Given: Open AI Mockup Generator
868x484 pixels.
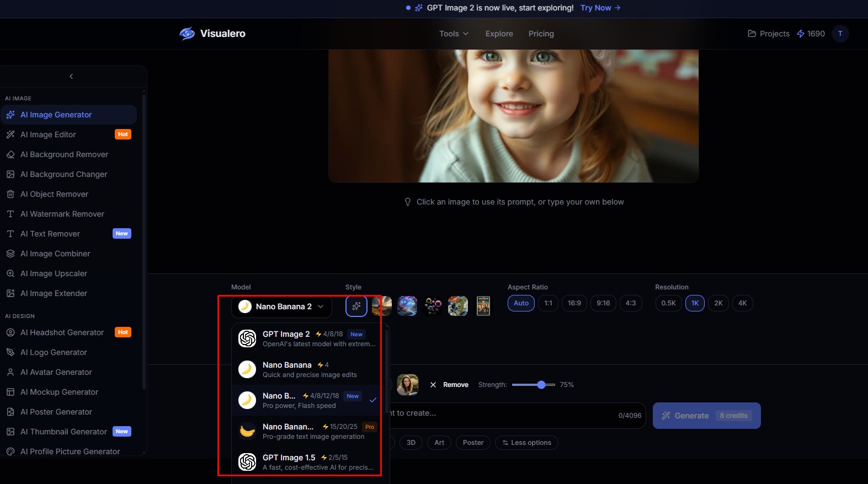Looking at the screenshot, I should 68,392.
